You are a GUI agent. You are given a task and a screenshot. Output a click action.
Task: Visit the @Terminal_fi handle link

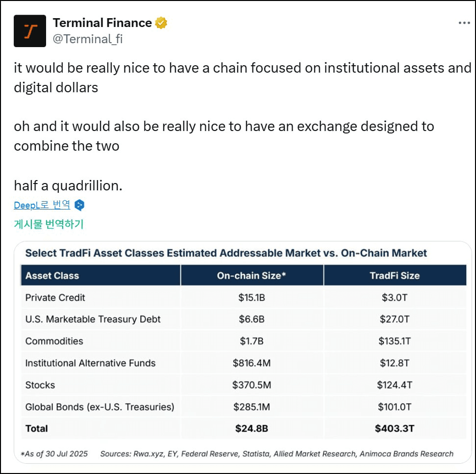pyautogui.click(x=88, y=39)
